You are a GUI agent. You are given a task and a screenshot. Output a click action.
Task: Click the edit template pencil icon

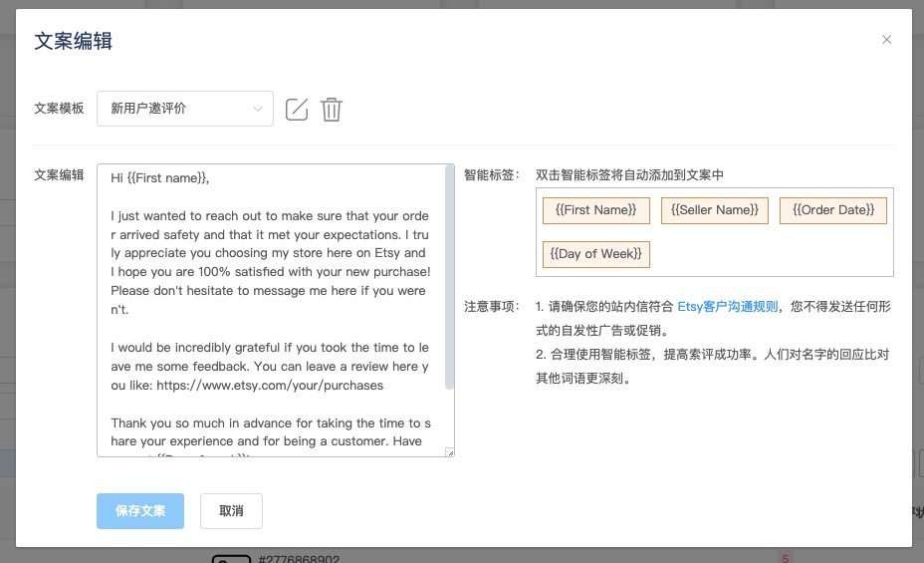coord(297,110)
